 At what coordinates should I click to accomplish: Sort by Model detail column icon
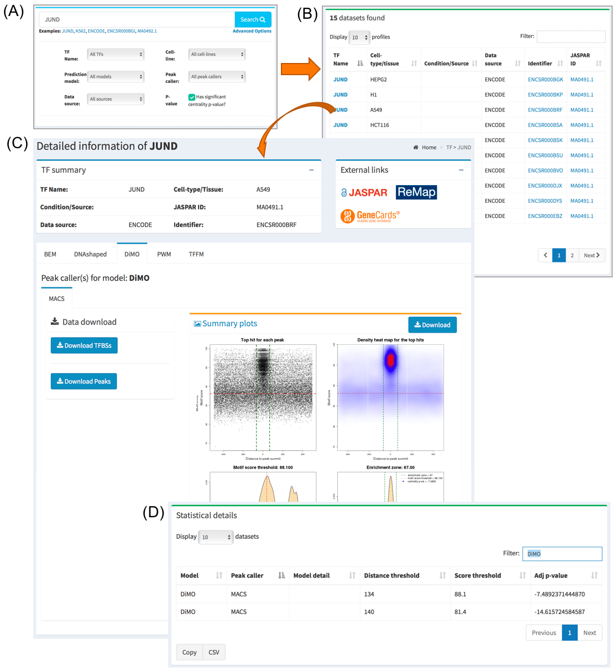(352, 576)
